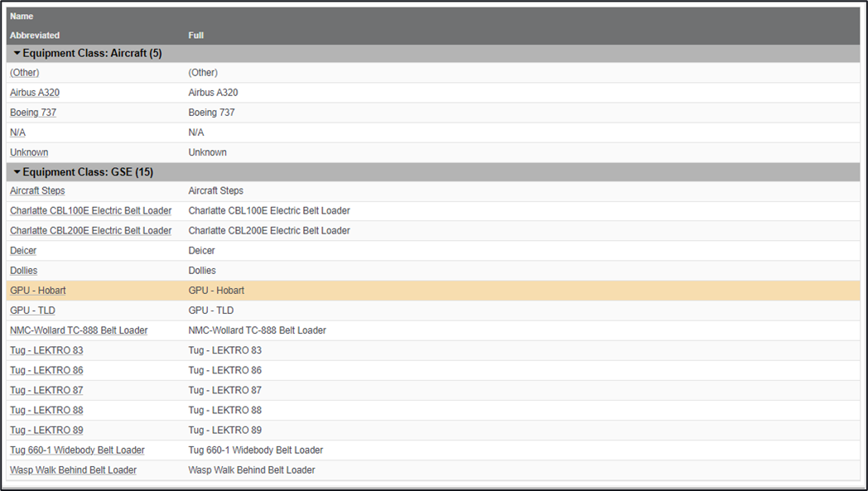Open the Dollies link

pyautogui.click(x=23, y=271)
